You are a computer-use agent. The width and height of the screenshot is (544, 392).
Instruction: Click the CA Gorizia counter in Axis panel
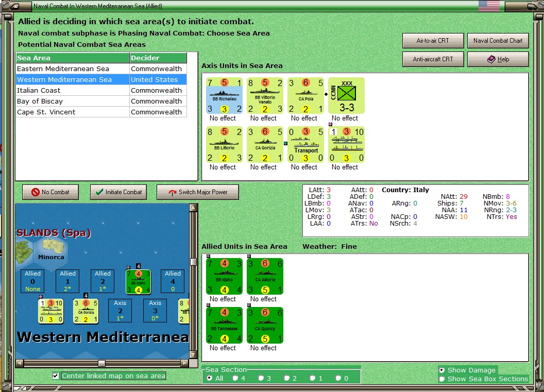click(265, 145)
